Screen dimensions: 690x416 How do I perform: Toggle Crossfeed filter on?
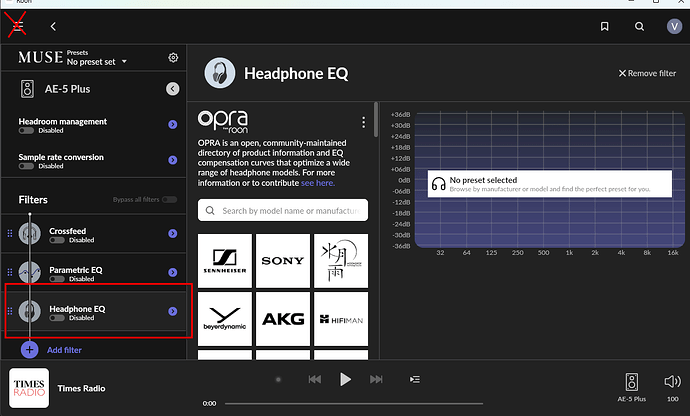coord(56,240)
